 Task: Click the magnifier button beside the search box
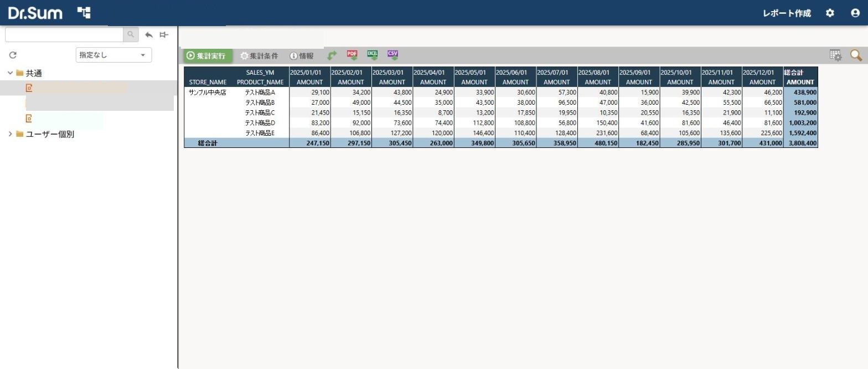coord(131,34)
